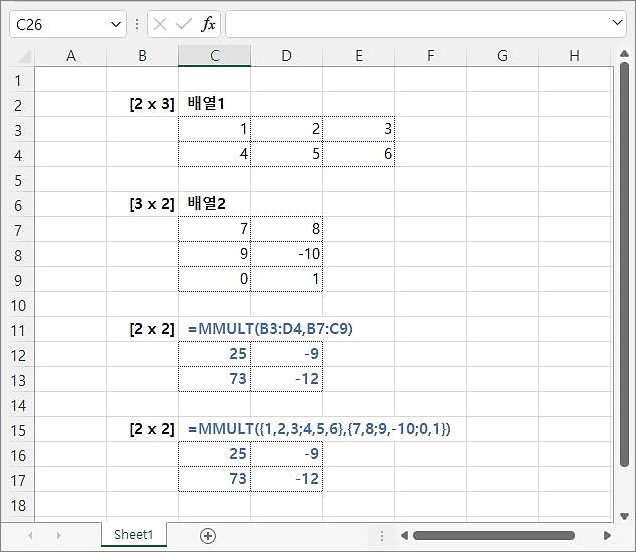Select cell with value 6 in row 4
Viewport: 636px width, 552px height.
click(359, 154)
